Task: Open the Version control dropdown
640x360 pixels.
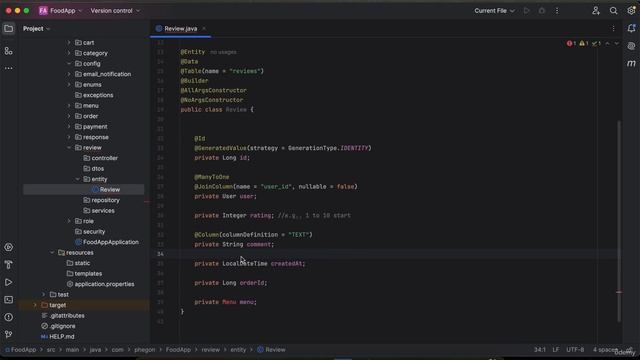Action: pyautogui.click(x=115, y=11)
